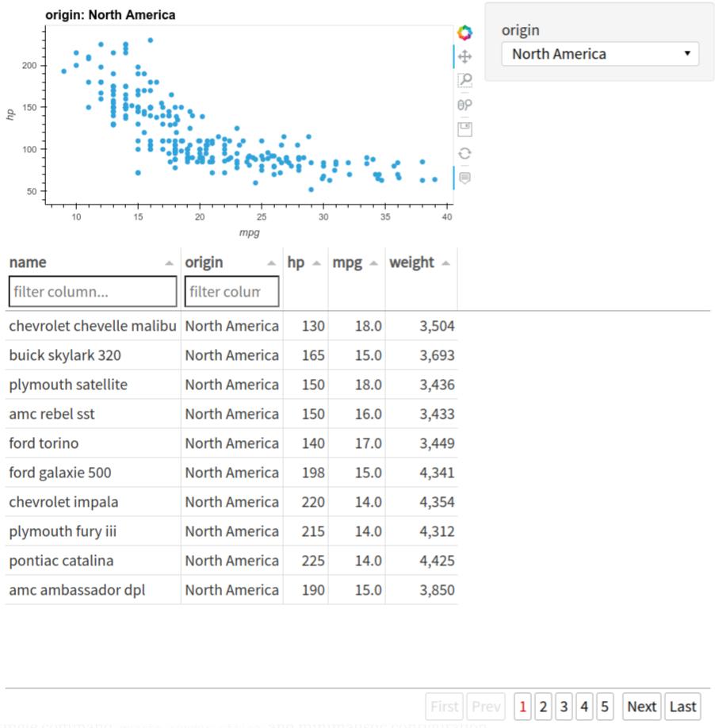Toggle the Hover tooltip tool

point(465,178)
